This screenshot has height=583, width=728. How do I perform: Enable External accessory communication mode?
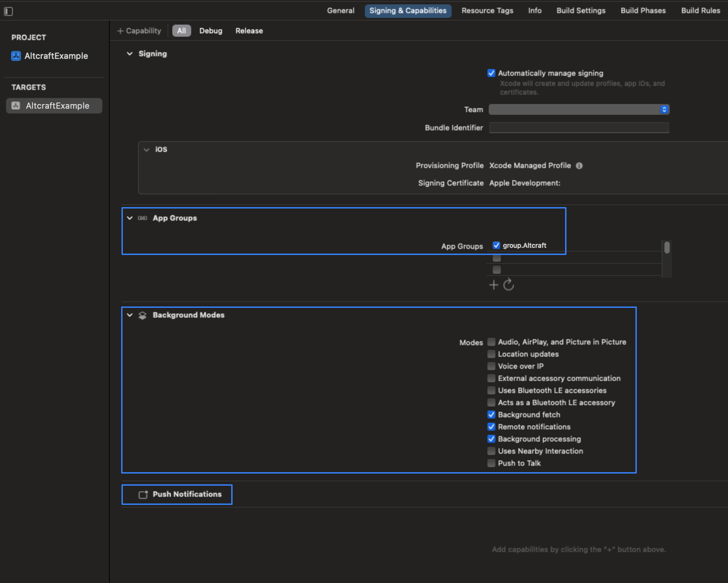491,378
